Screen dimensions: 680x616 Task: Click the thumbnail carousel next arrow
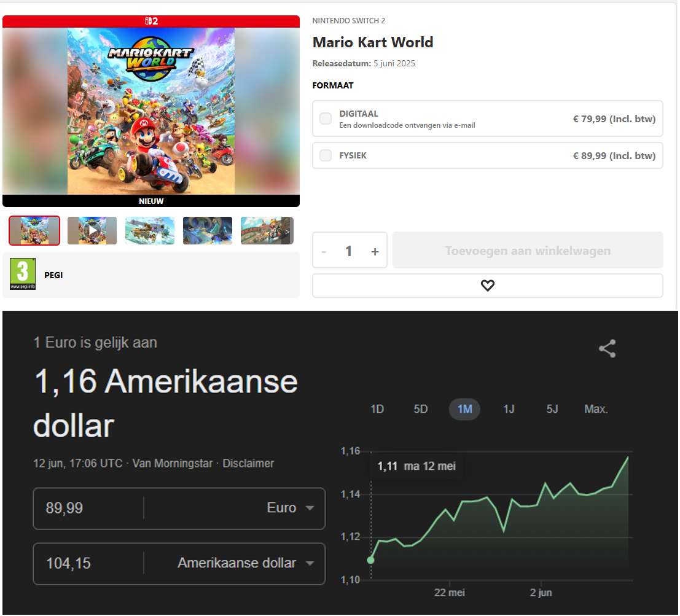point(287,231)
